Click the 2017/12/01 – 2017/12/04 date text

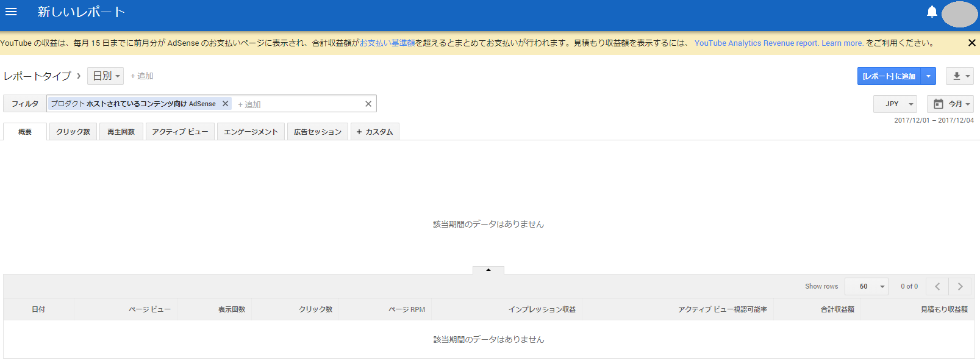tap(934, 120)
